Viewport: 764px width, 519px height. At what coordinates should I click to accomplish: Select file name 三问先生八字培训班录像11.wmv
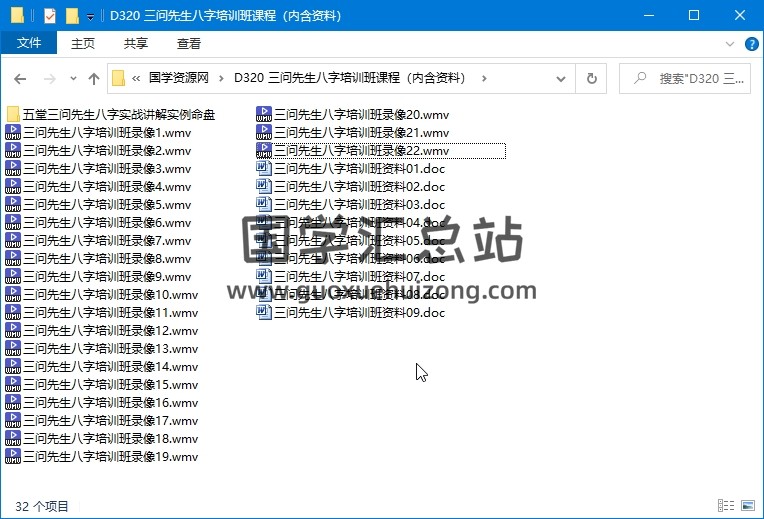pos(111,313)
